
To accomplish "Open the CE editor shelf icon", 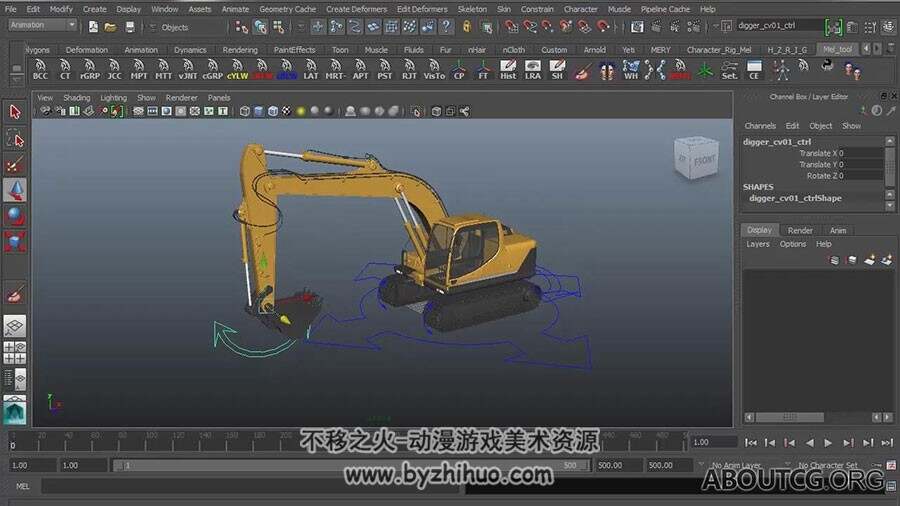I will coord(754,69).
